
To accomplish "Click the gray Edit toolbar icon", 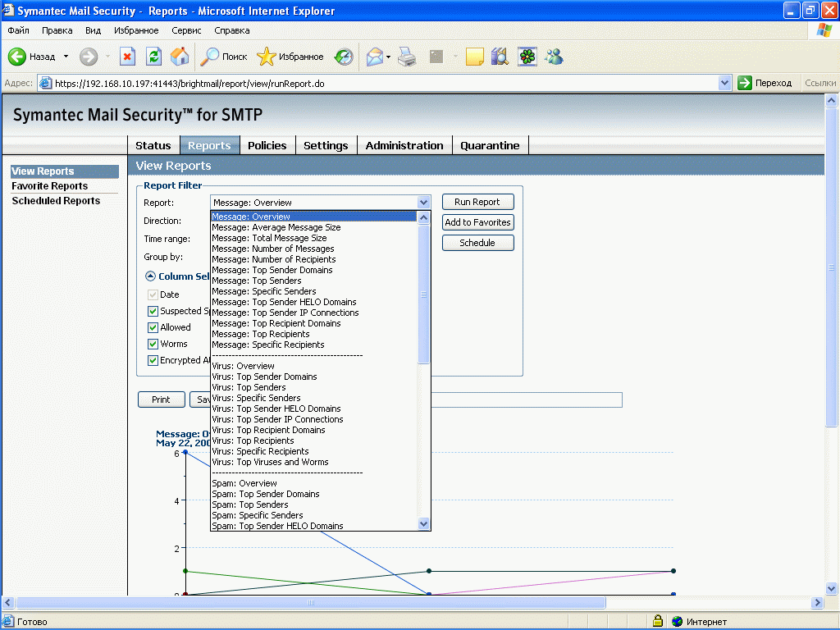I will point(436,57).
